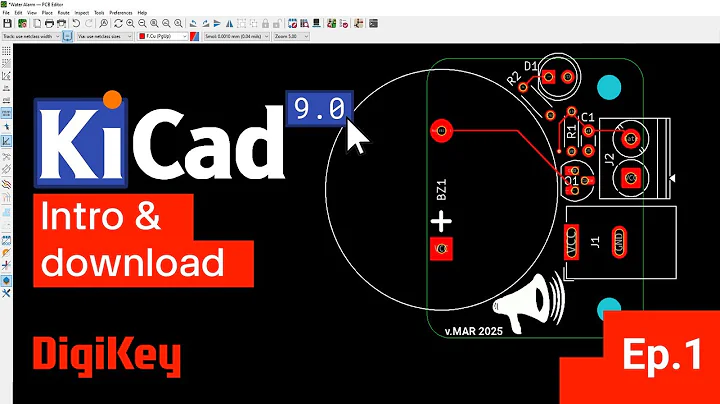Toggle automatic track width button
Image resolution: width=720 pixels, height=404 pixels.
point(68,36)
